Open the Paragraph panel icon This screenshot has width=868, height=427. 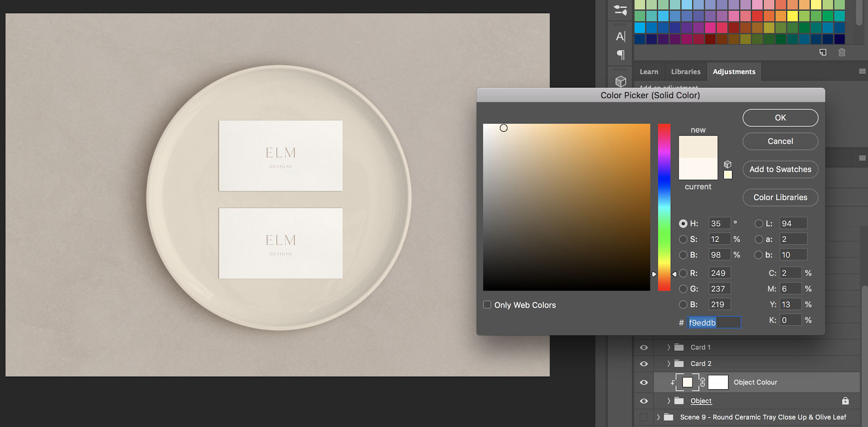(621, 55)
